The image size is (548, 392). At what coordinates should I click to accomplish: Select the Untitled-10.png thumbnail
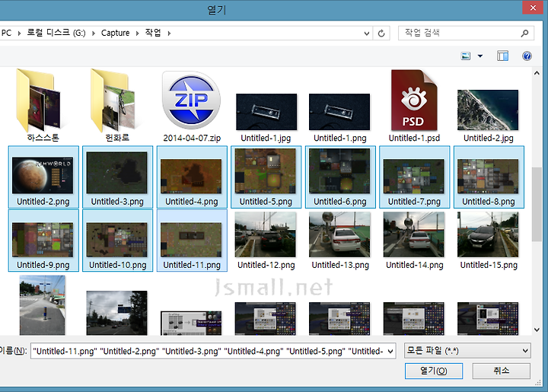[116, 240]
